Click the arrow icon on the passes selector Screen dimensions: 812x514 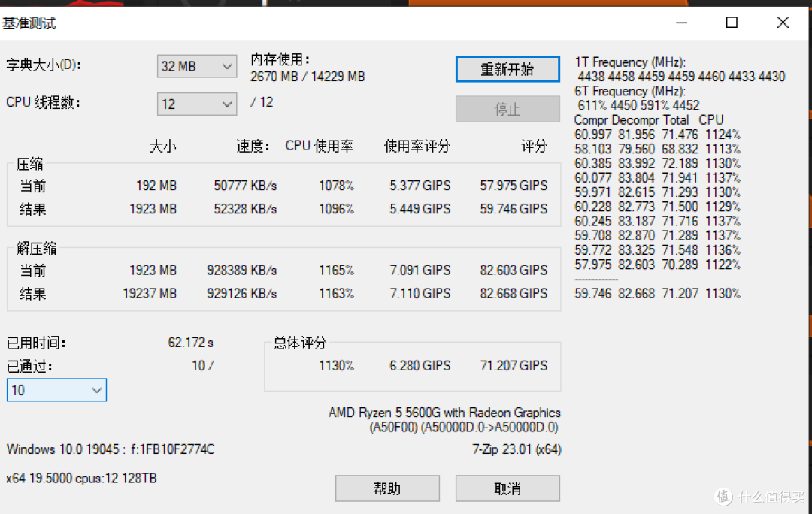coord(96,390)
